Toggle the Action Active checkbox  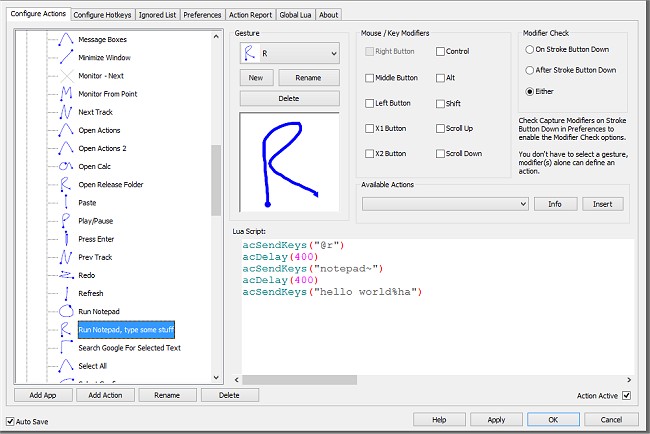[627, 395]
